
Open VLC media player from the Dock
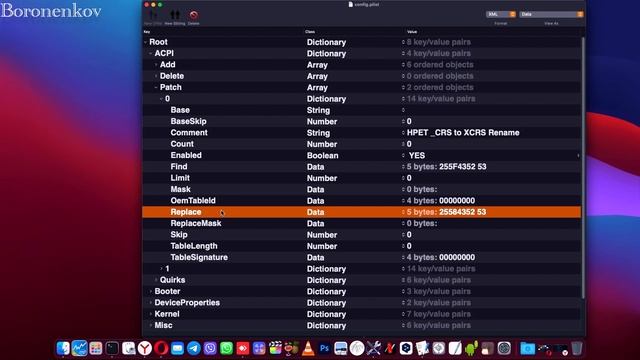pyautogui.click(x=308, y=349)
